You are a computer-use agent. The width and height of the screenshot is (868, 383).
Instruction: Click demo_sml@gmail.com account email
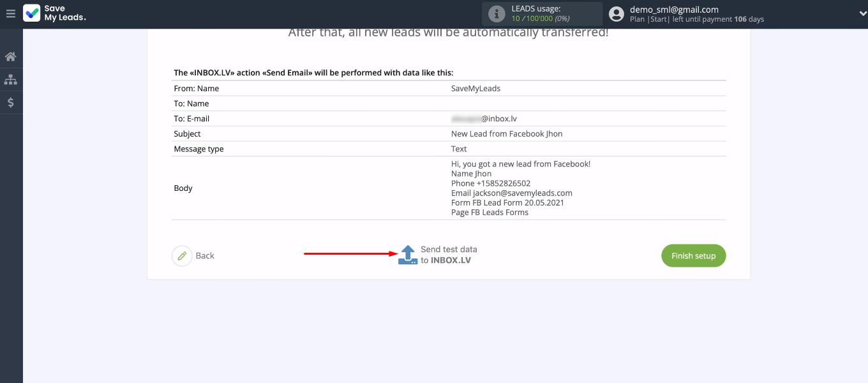(x=674, y=10)
